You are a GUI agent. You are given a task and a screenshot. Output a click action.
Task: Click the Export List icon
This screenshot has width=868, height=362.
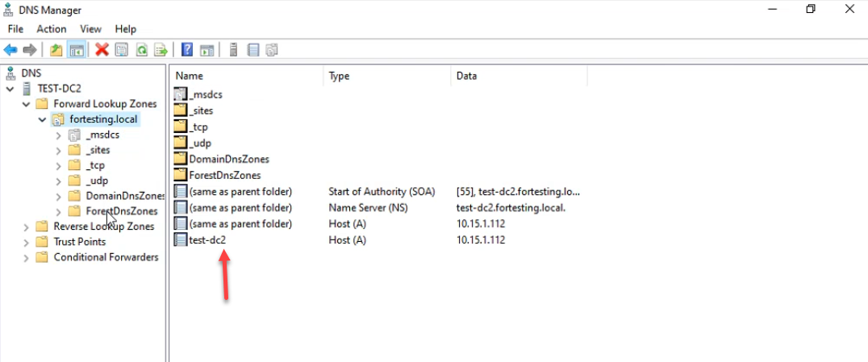coord(161,50)
